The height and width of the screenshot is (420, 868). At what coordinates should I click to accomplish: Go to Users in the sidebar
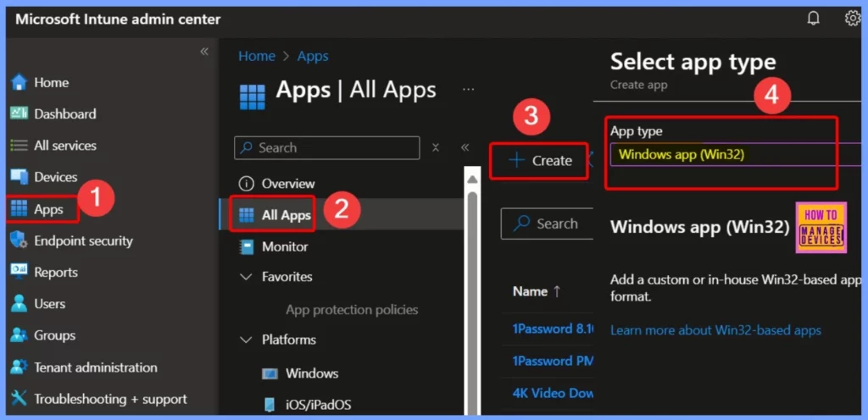click(37, 304)
